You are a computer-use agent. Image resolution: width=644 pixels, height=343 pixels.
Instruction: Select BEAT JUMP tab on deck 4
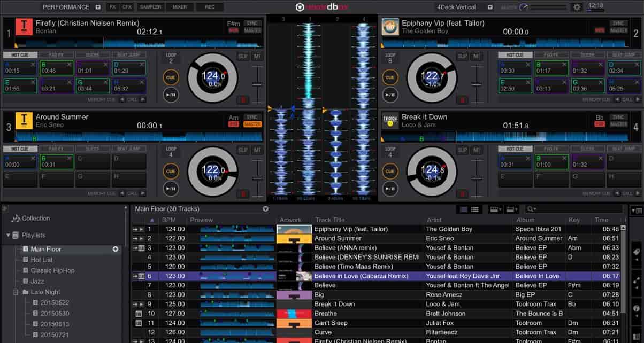[623, 149]
